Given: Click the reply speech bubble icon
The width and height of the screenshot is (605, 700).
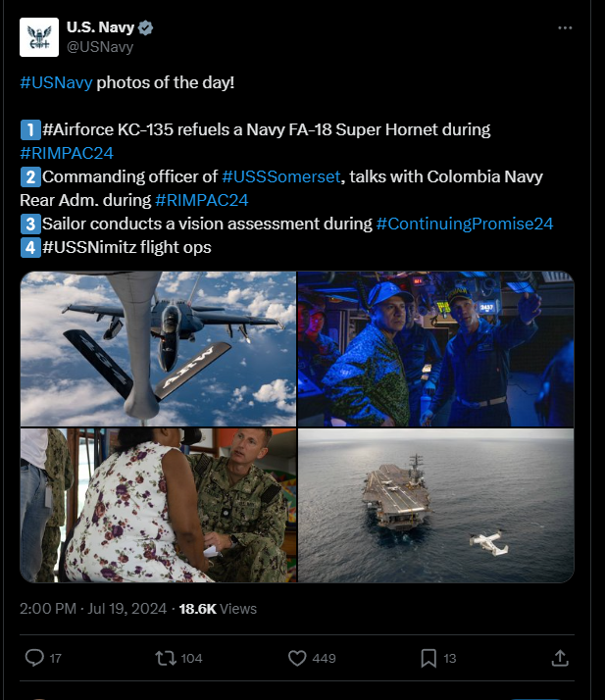Looking at the screenshot, I should 34,658.
